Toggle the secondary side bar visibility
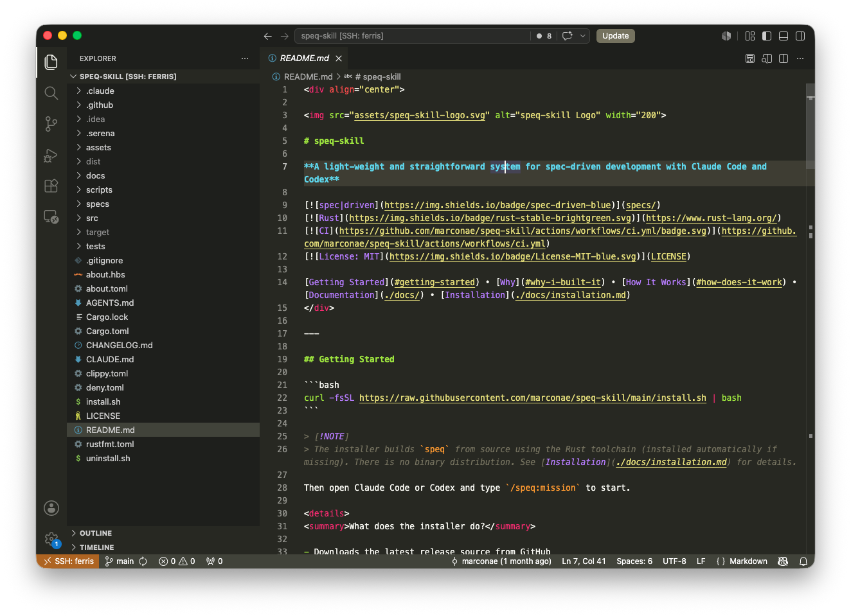This screenshot has height=616, width=851. point(800,36)
